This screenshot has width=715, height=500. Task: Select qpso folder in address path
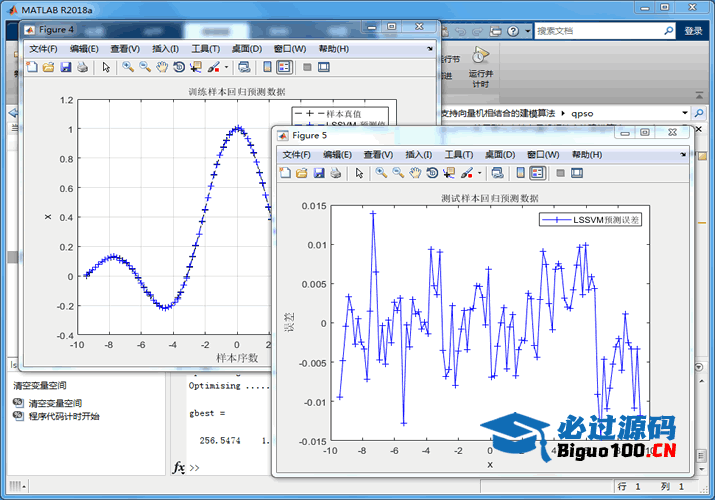coord(582,113)
